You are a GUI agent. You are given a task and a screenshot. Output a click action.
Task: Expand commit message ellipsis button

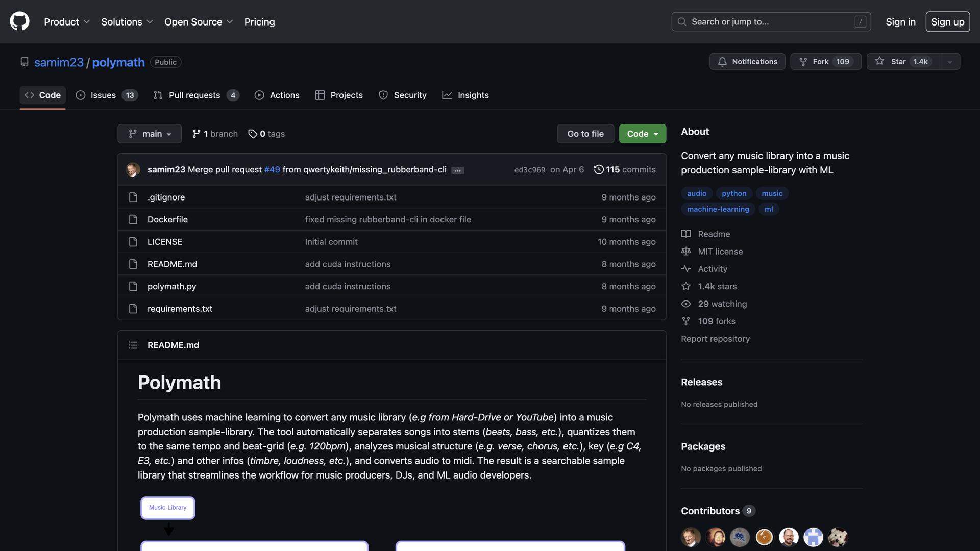click(458, 170)
